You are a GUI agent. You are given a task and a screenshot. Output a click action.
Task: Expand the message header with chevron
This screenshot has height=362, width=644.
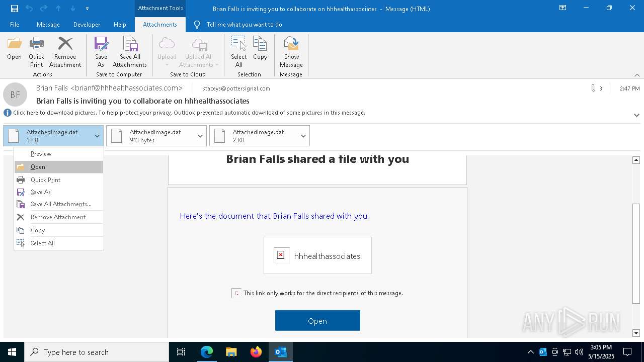click(636, 115)
